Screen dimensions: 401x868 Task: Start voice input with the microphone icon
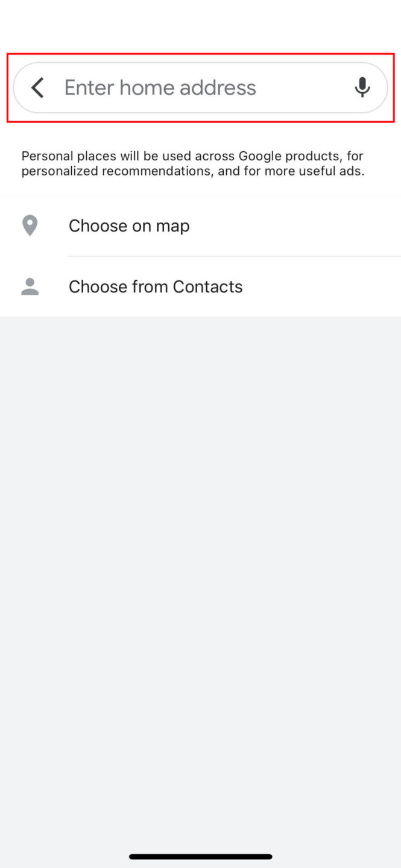click(362, 88)
